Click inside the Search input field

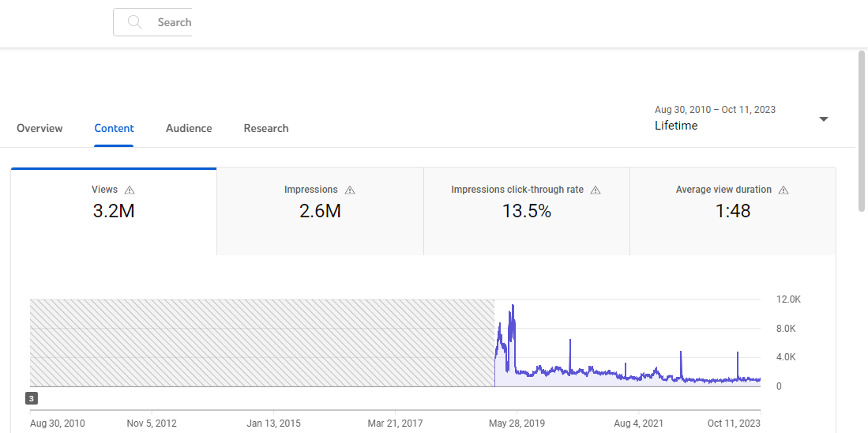tap(152, 22)
